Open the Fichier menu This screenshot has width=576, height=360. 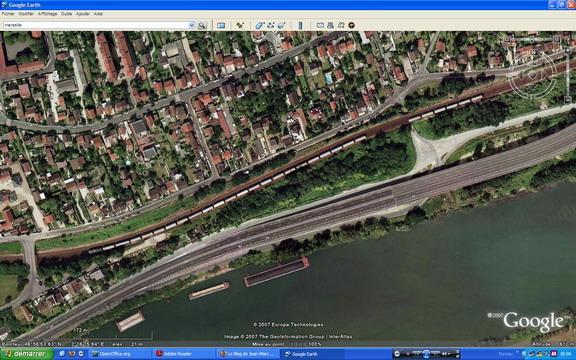point(8,14)
